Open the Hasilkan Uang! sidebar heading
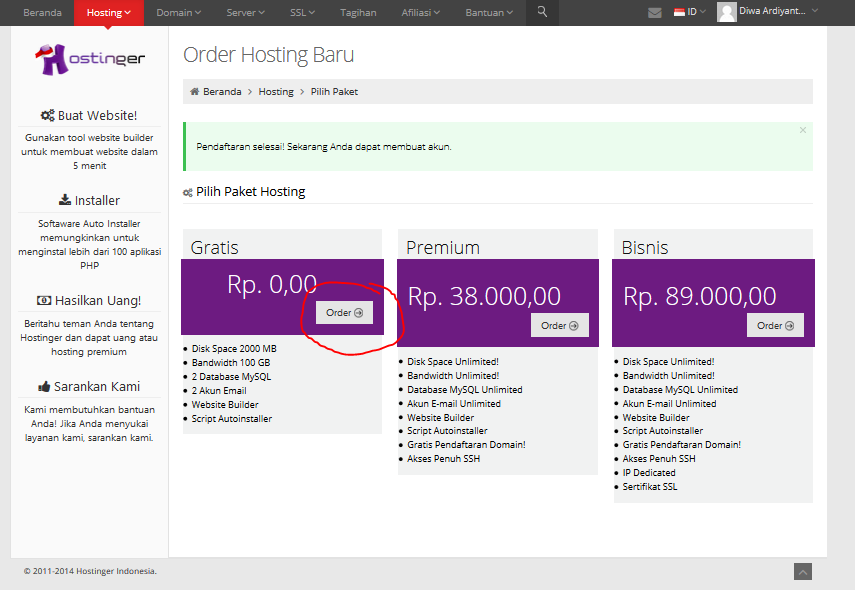 tap(98, 300)
